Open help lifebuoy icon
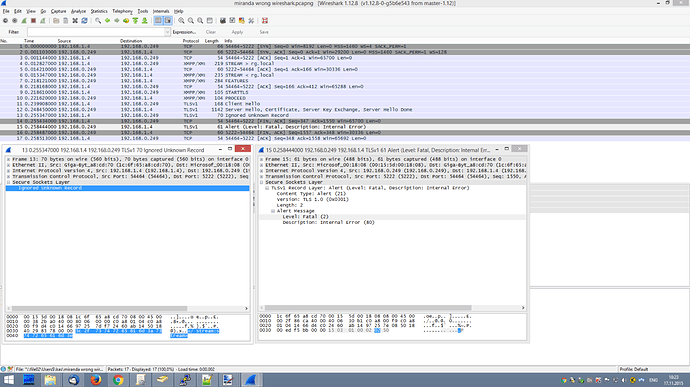The image size is (690, 387). pos(264,21)
